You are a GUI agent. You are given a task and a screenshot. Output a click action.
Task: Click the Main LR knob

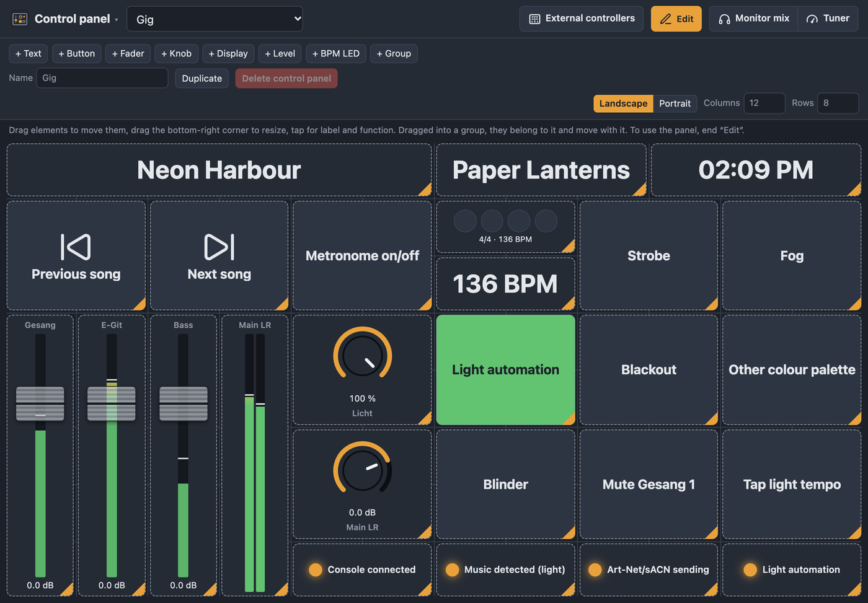point(363,470)
